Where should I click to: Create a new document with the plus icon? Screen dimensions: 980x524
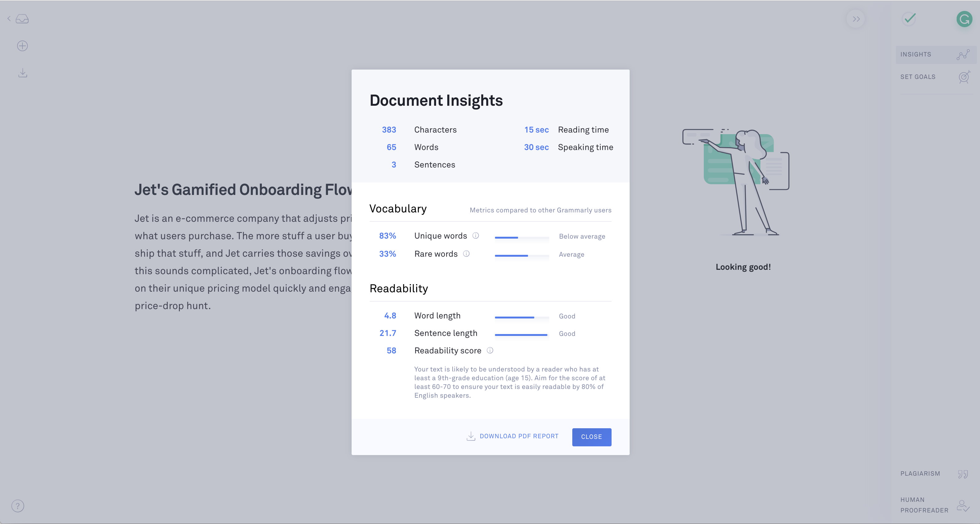point(22,46)
